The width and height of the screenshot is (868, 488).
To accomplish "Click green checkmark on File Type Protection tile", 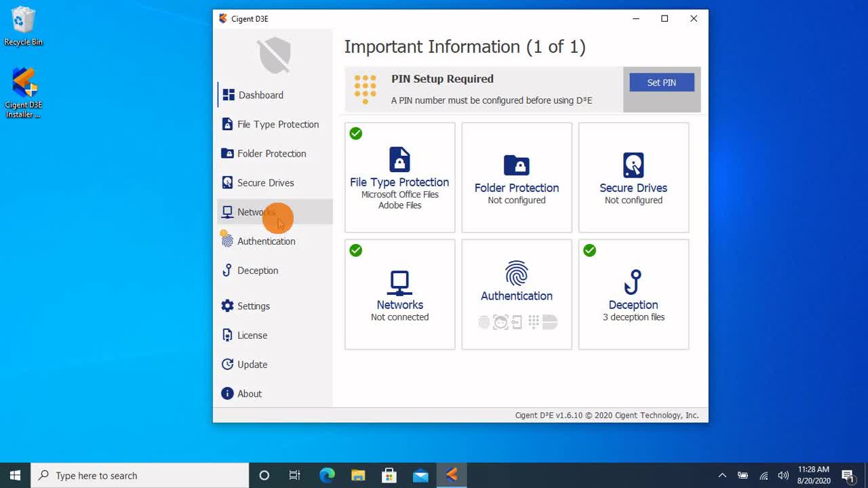I will click(x=356, y=134).
